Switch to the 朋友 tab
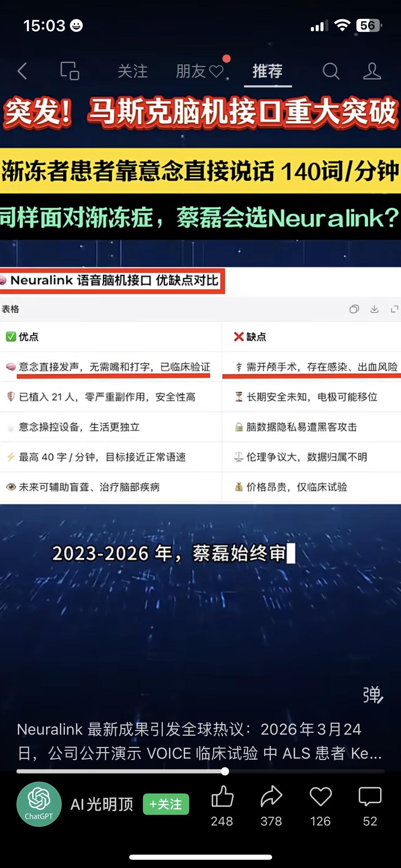 pos(199,71)
